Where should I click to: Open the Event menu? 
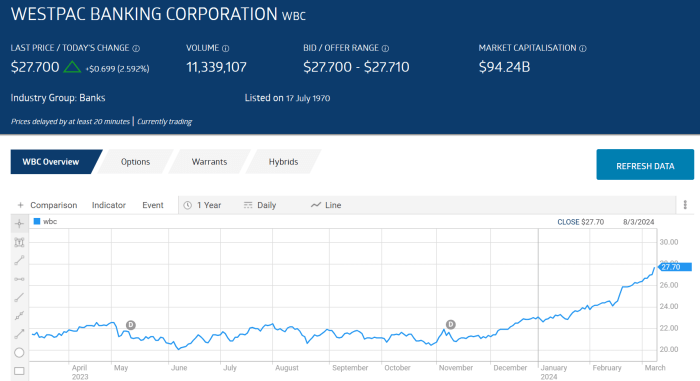pos(153,205)
